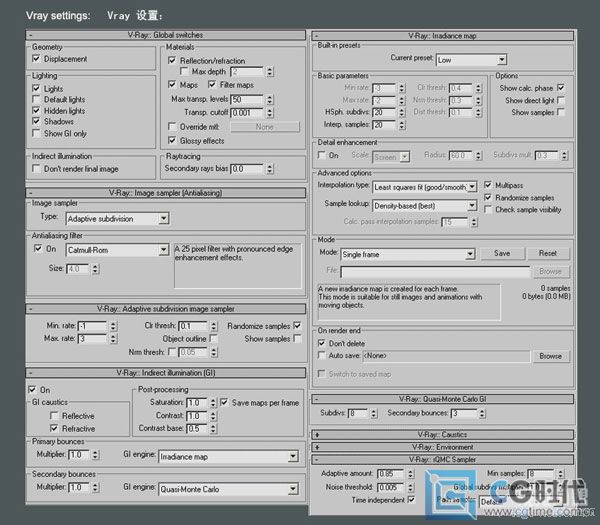
Task: Click the Auto save Browse button
Action: [551, 356]
